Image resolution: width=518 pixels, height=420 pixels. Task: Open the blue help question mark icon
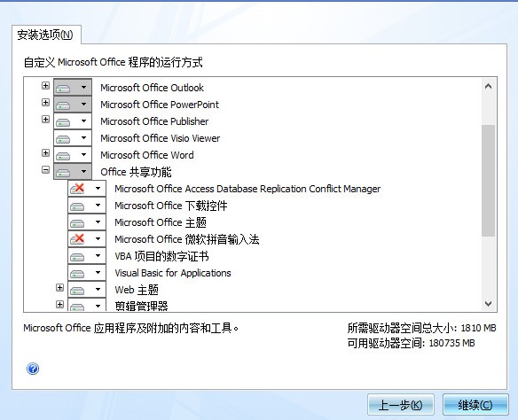pos(33,369)
